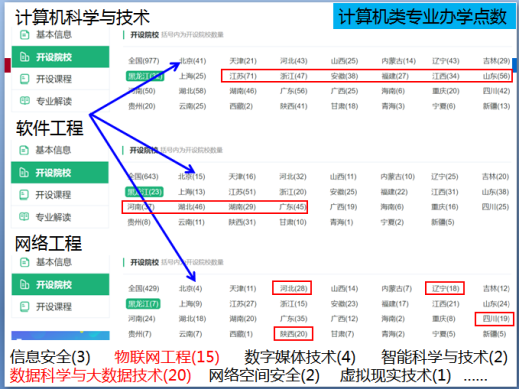Click the 基本信息 icon under 软件工程
The height and width of the screenshot is (389, 519).
pos(24,150)
